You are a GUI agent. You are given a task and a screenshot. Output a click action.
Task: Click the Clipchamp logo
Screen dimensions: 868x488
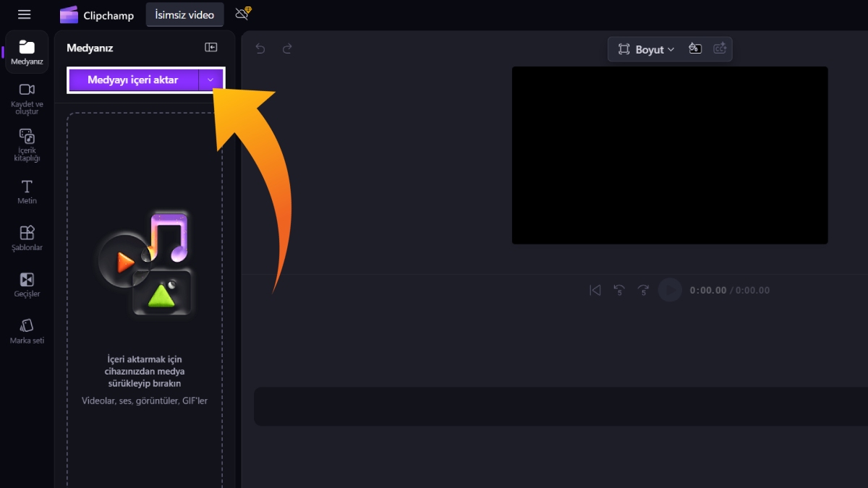69,15
